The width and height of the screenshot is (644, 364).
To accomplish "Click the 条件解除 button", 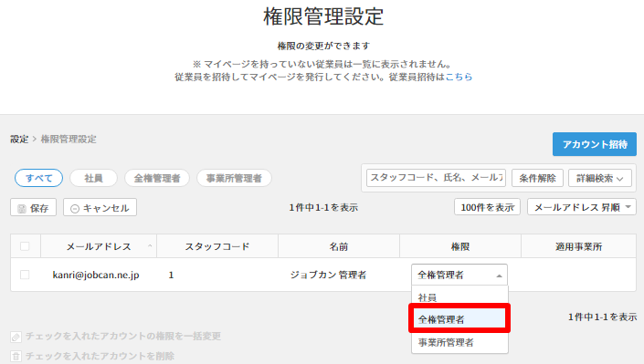I will pos(537,178).
